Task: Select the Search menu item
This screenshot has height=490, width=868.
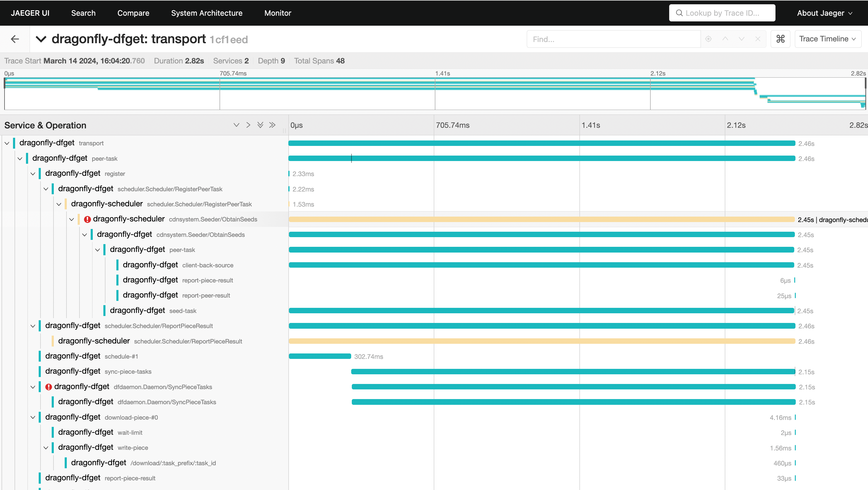Action: tap(83, 12)
